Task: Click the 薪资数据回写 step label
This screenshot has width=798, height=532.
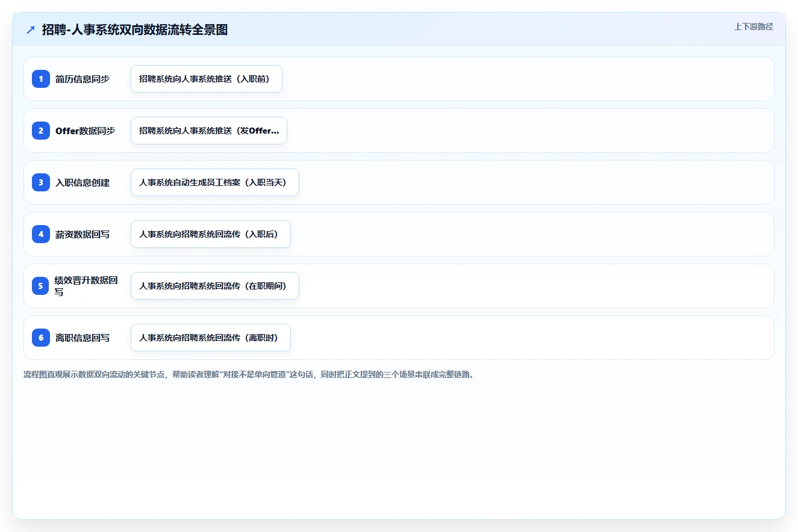Action: click(x=83, y=234)
